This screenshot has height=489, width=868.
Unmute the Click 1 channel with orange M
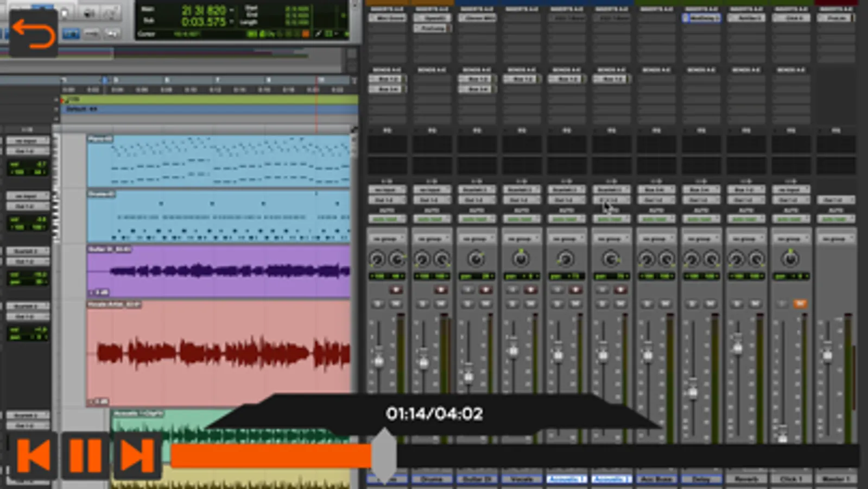[800, 304]
